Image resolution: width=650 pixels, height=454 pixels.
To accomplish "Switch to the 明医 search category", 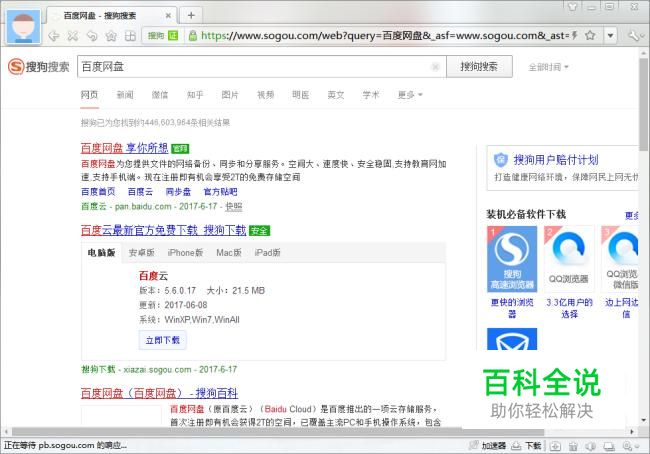I will (301, 95).
